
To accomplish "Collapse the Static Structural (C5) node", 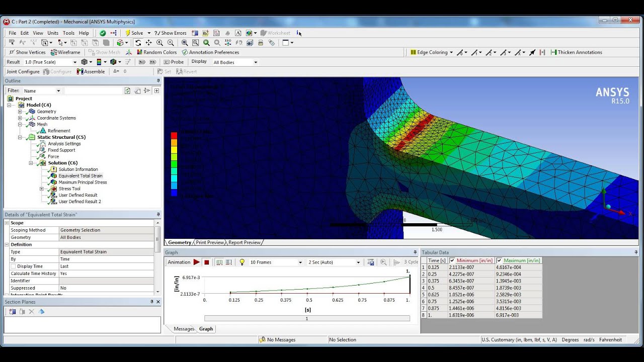I will (20, 137).
